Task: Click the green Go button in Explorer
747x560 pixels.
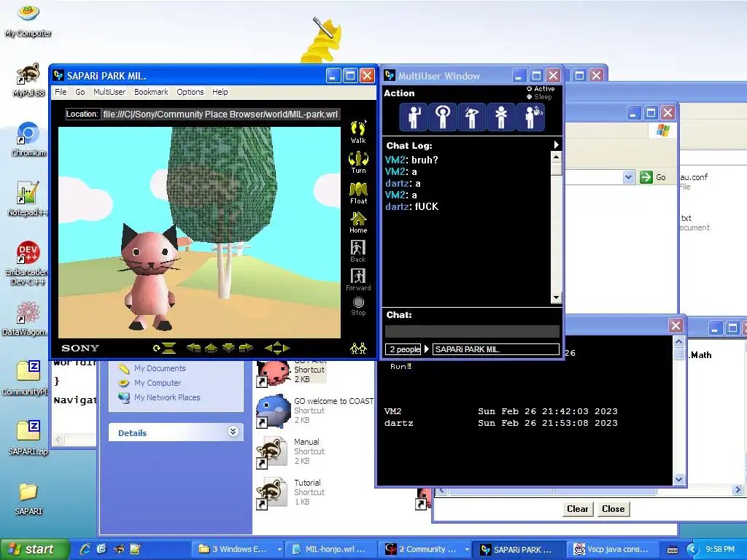Action: (x=653, y=177)
